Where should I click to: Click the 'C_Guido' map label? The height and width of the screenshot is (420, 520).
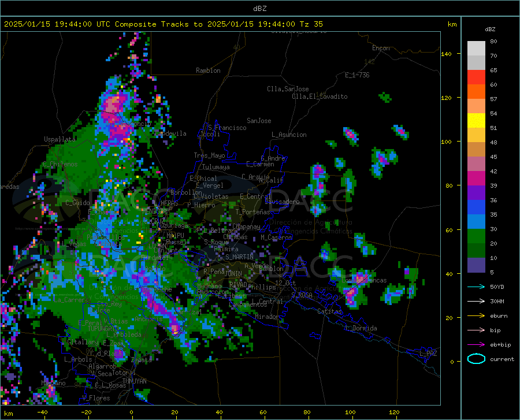(77, 203)
